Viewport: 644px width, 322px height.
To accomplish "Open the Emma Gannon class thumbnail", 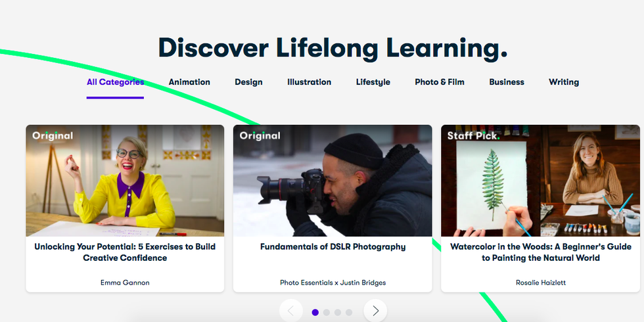I will point(125,181).
